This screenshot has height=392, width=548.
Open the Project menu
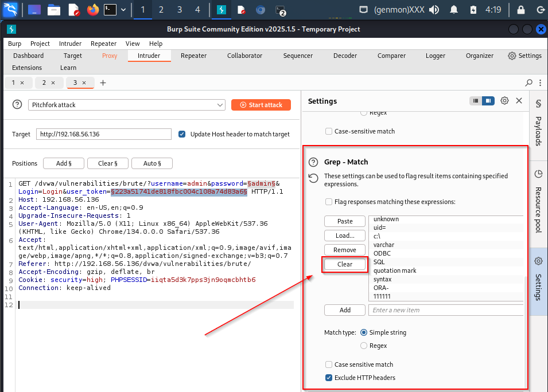(x=40, y=44)
